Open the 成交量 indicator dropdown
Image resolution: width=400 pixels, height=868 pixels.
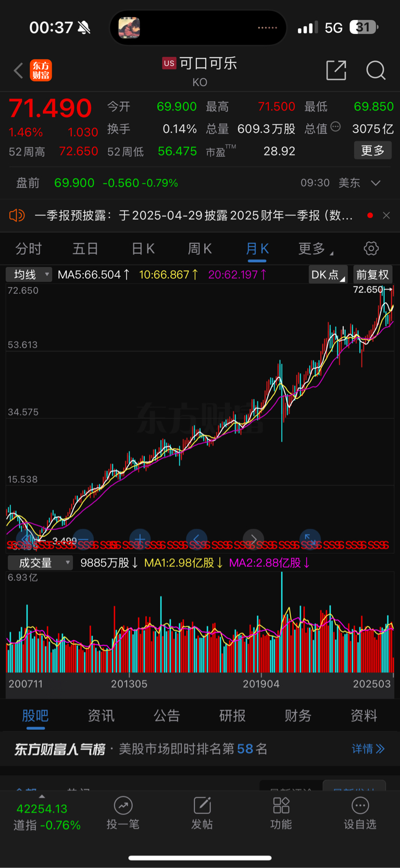tap(40, 563)
